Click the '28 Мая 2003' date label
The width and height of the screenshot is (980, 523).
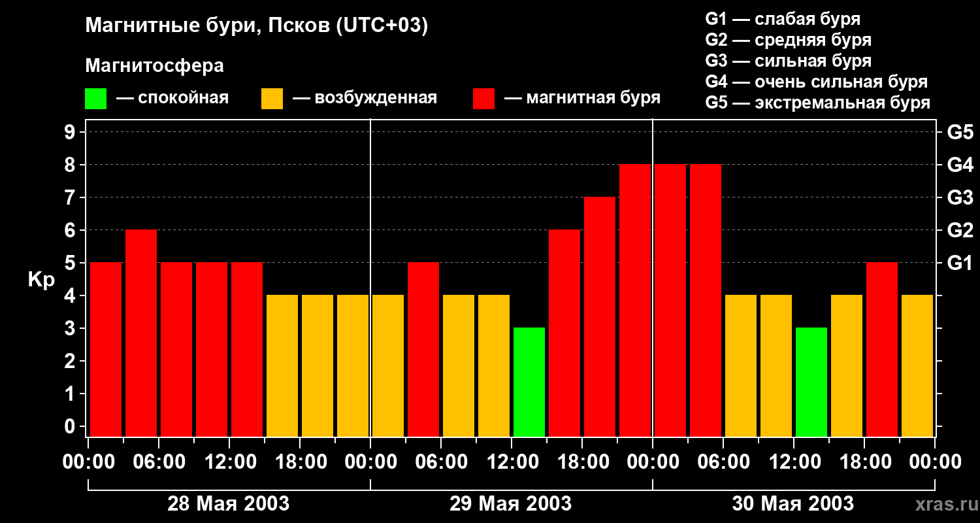(x=229, y=504)
